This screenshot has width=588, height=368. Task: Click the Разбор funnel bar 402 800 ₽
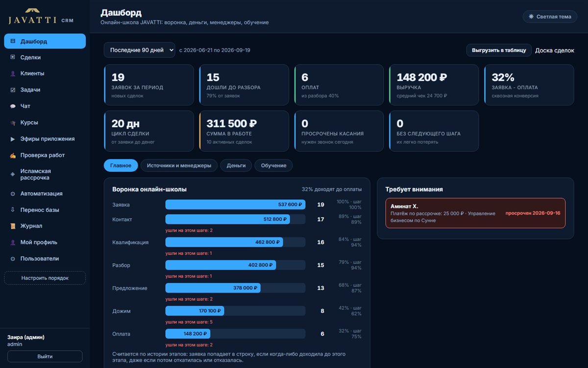pyautogui.click(x=221, y=265)
